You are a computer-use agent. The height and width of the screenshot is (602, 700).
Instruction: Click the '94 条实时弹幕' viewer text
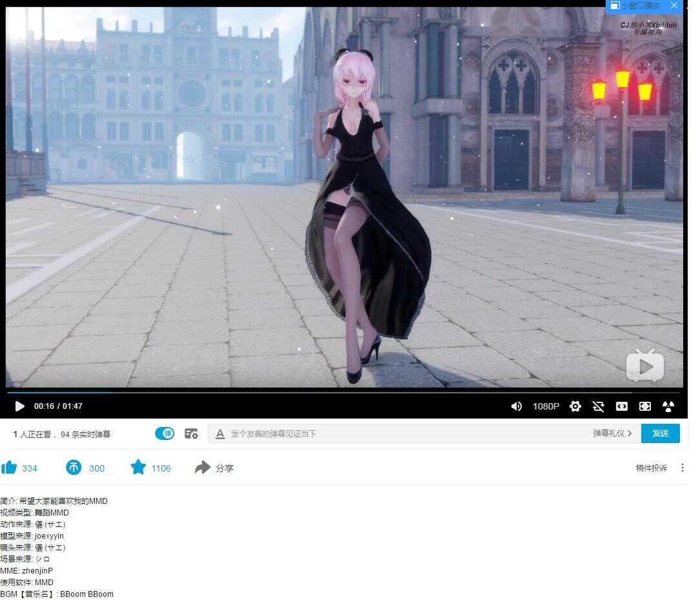pos(85,434)
